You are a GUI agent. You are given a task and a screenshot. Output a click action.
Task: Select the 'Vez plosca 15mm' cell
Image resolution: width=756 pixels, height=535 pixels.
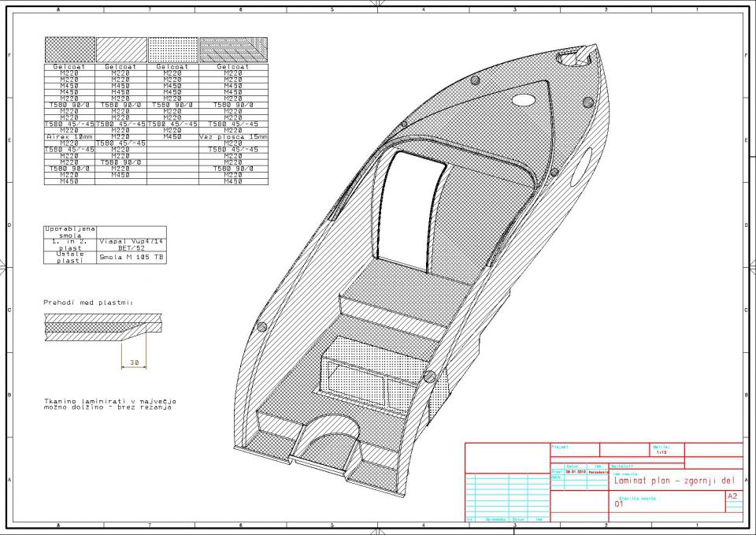[x=233, y=137]
